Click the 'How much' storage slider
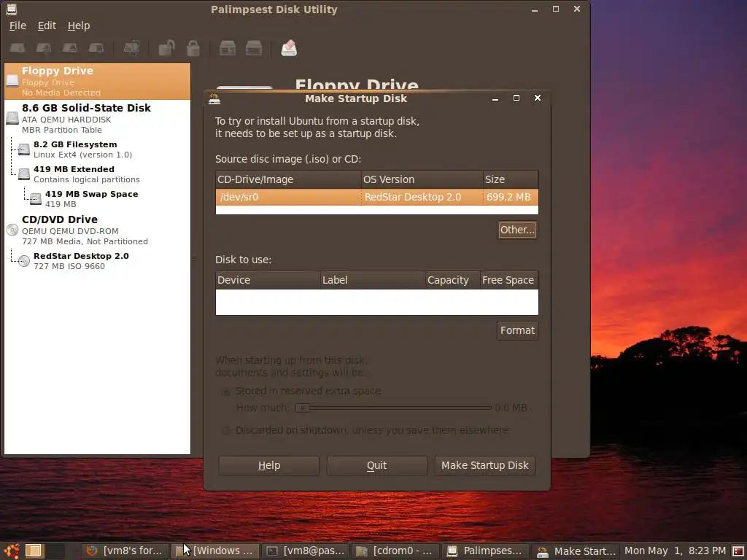This screenshot has height=560, width=747. [393, 408]
